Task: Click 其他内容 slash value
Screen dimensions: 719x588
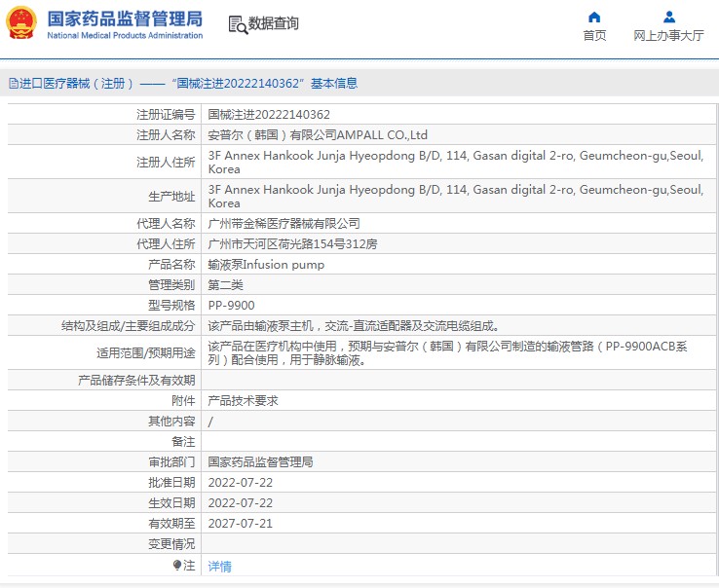Action: pos(210,422)
